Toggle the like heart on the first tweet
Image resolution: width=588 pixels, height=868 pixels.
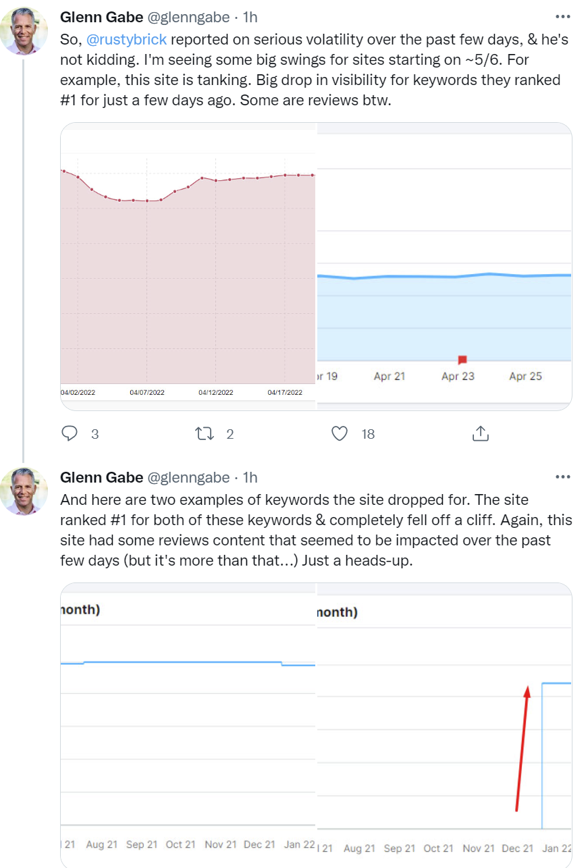[x=340, y=433]
